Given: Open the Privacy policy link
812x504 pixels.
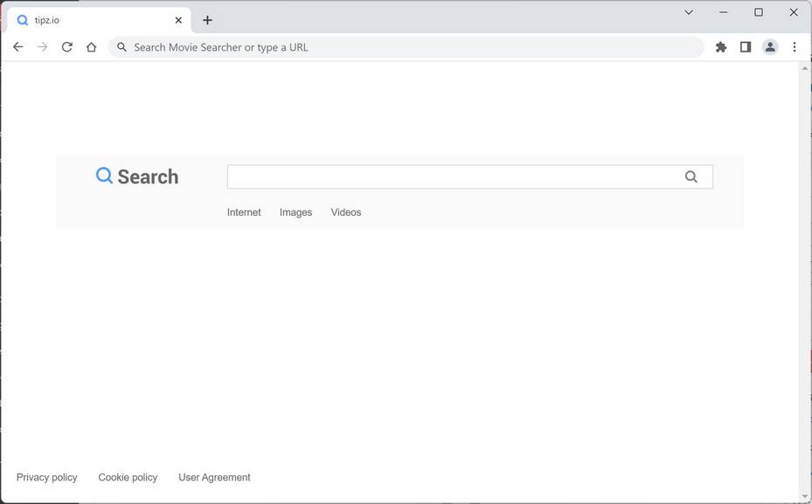Looking at the screenshot, I should [47, 478].
